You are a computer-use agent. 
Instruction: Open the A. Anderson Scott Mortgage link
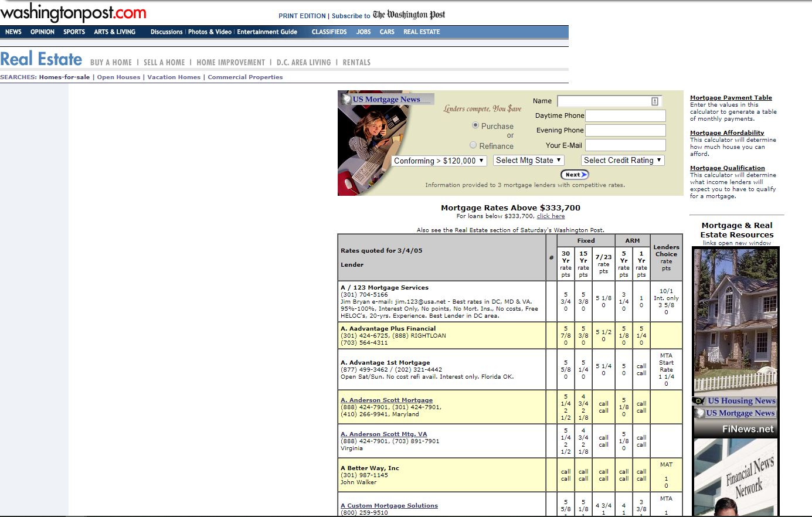(x=386, y=400)
